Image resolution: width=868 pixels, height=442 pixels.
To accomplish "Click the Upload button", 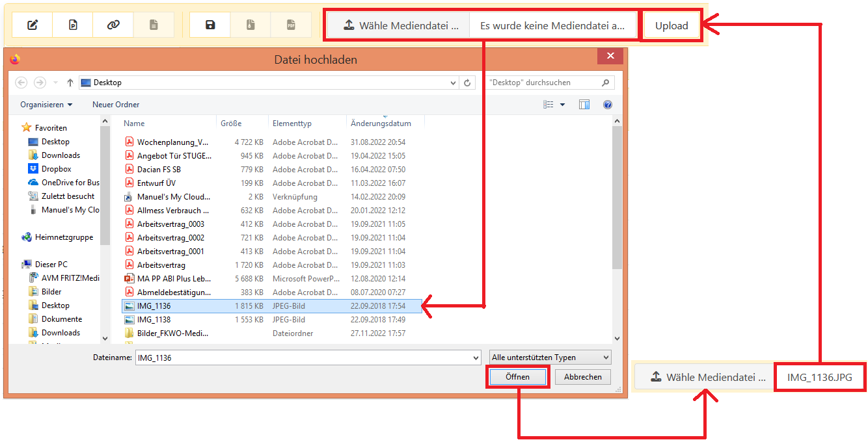I will [x=671, y=27].
